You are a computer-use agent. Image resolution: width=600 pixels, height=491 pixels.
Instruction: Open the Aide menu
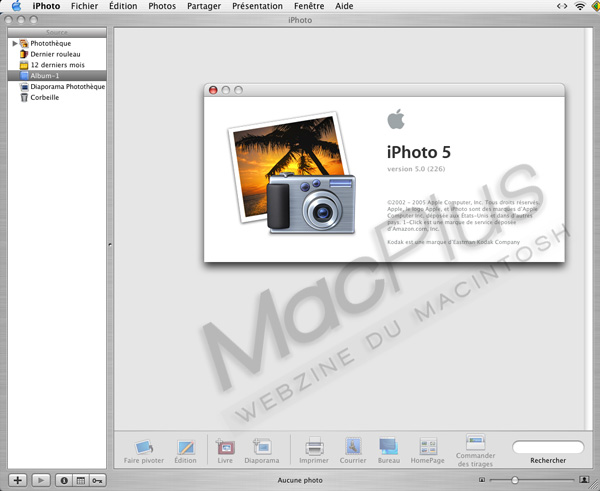(x=344, y=6)
